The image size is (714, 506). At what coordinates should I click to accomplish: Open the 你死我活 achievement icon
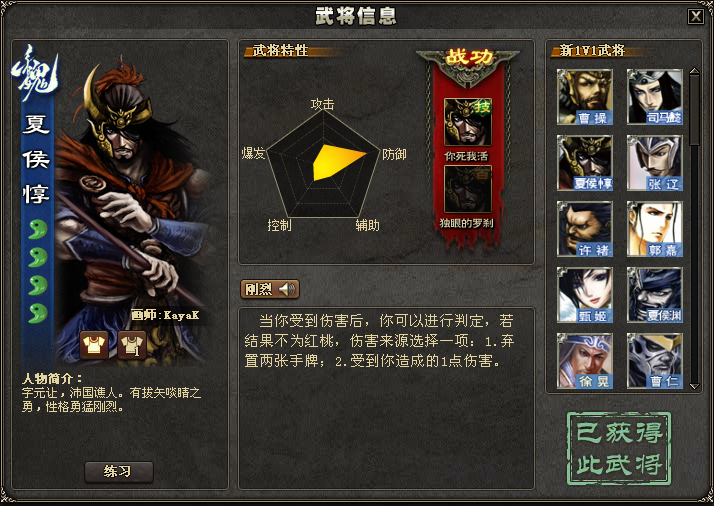click(x=468, y=122)
